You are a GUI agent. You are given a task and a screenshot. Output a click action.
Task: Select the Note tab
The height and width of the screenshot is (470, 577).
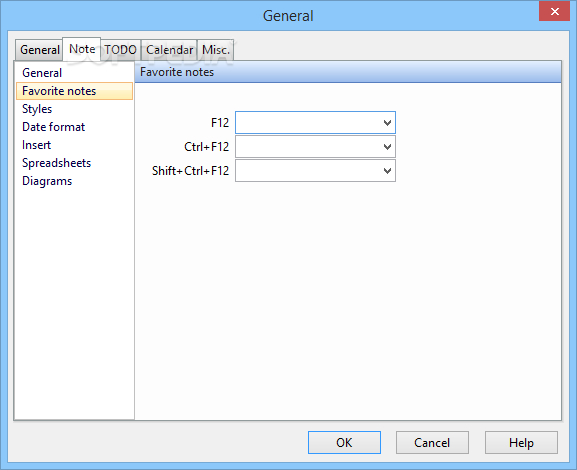coord(82,49)
